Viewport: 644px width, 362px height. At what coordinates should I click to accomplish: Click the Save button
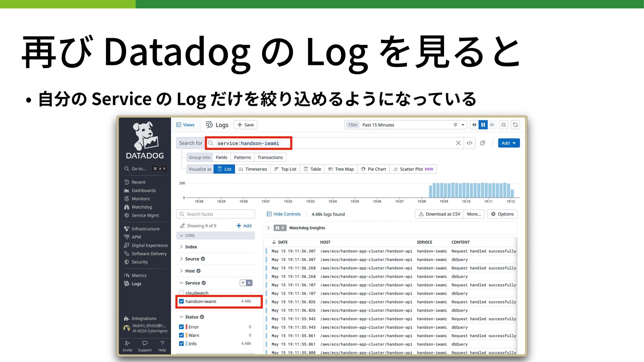(246, 125)
